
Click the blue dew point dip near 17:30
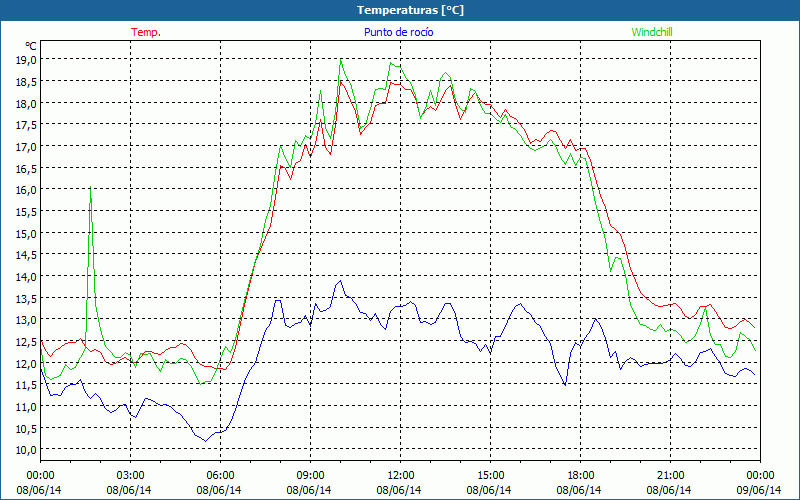click(565, 384)
